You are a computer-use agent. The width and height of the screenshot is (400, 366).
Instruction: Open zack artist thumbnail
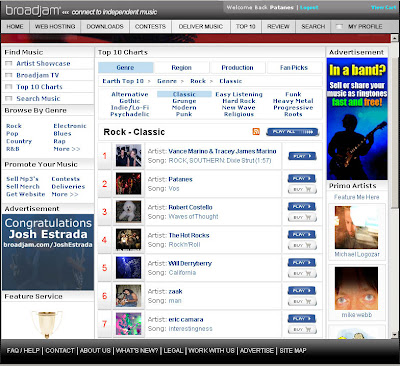click(128, 295)
